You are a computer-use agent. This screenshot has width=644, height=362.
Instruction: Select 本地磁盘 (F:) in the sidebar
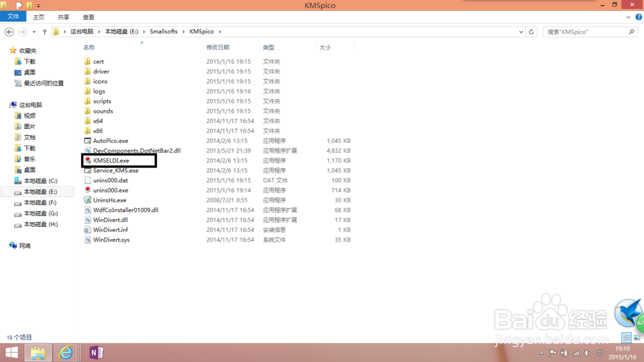[x=40, y=202]
